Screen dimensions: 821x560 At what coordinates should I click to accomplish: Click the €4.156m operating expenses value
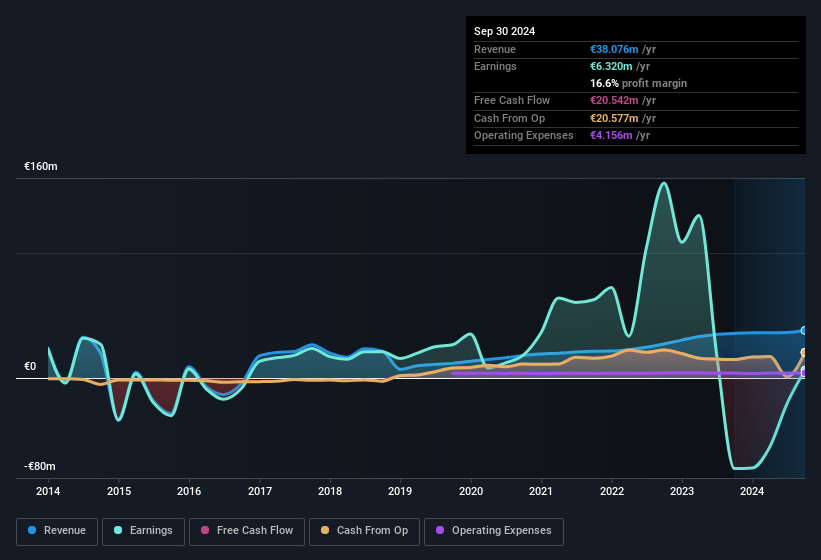tap(611, 135)
